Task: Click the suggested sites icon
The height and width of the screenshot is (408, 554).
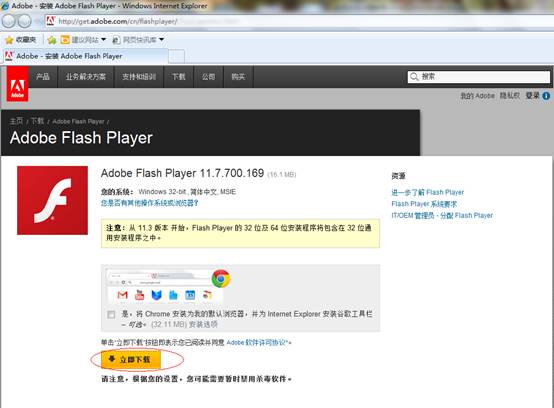Action: pos(65,40)
